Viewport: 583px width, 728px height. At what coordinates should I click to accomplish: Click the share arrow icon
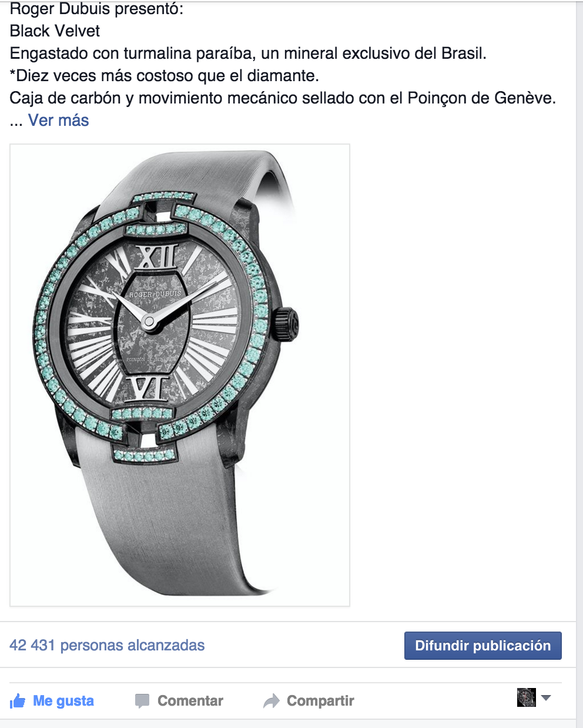click(271, 701)
